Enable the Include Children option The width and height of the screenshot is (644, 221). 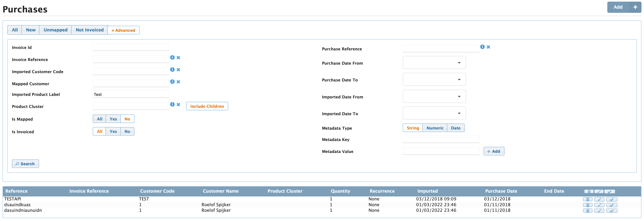[207, 106]
